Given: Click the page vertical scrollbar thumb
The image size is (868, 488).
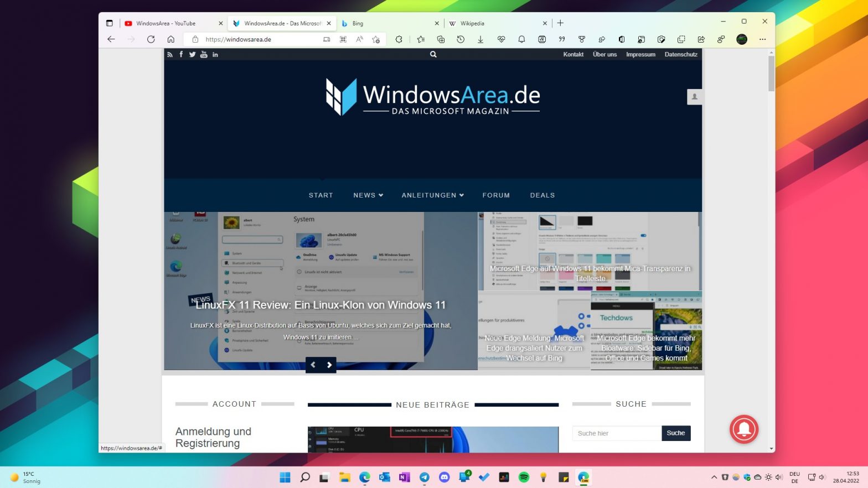Looking at the screenshot, I should [x=771, y=74].
